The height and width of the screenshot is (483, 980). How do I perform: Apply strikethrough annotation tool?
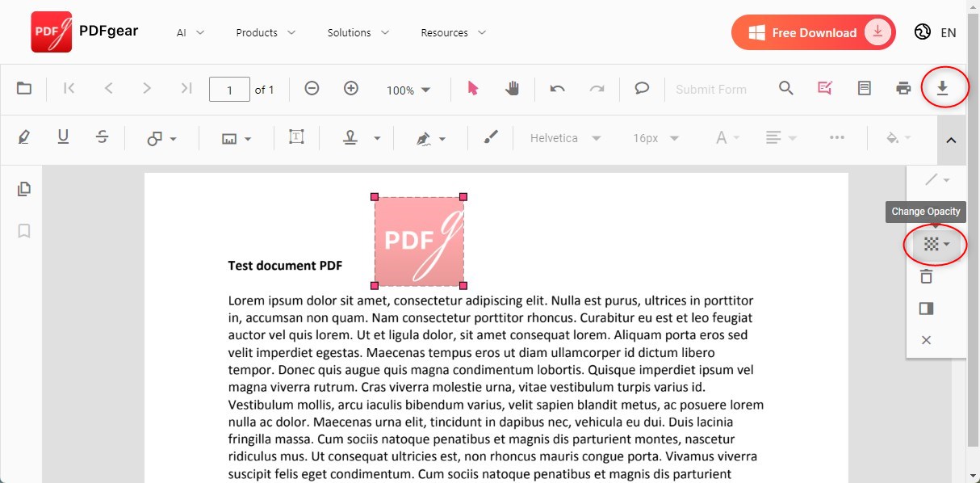tap(103, 137)
